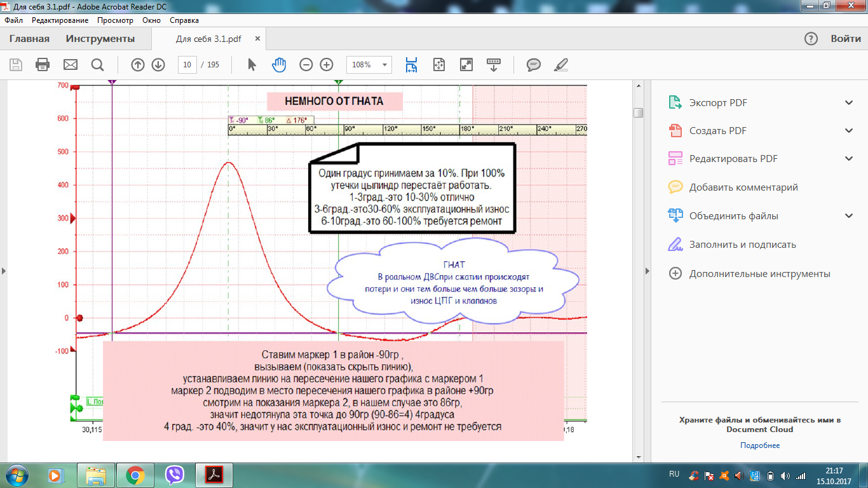Zoom out with the minus button

[x=306, y=64]
